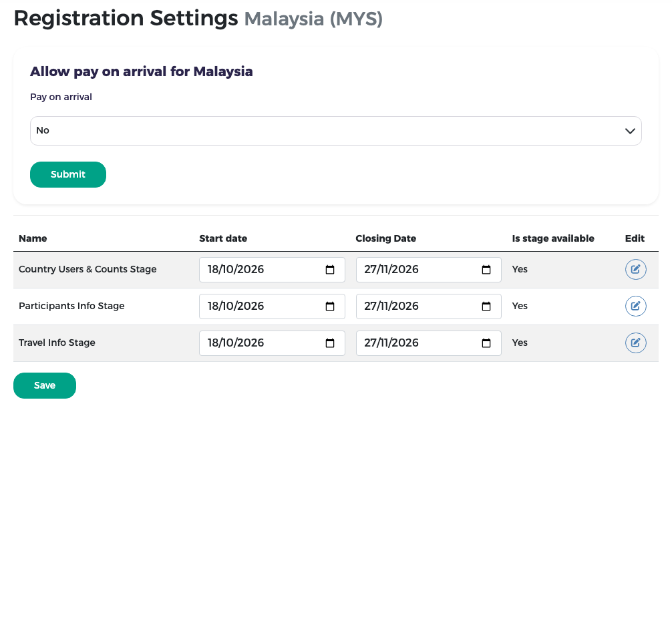Open calendar picker for Country Users closing date
Screen dimensions: 672x623
(x=486, y=270)
